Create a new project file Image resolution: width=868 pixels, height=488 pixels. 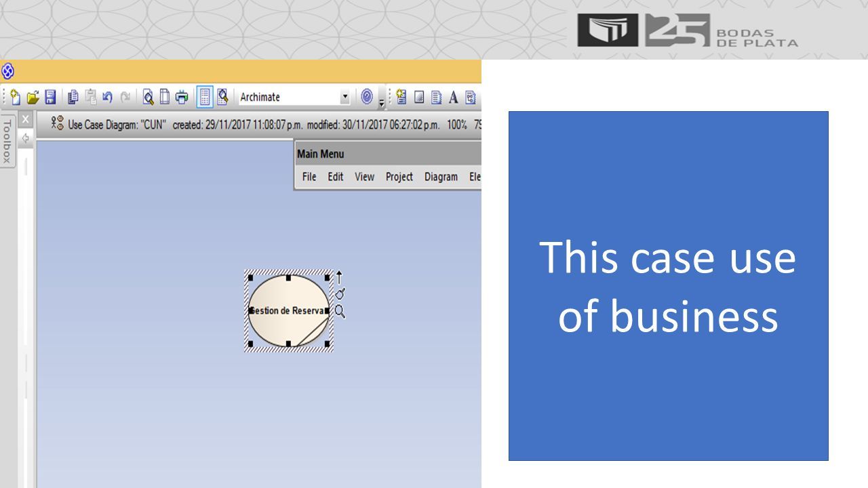pyautogui.click(x=14, y=97)
